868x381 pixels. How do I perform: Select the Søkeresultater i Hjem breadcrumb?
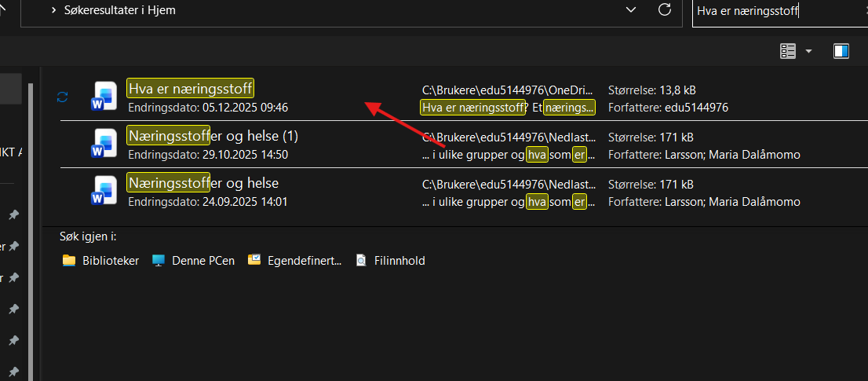pyautogui.click(x=122, y=10)
